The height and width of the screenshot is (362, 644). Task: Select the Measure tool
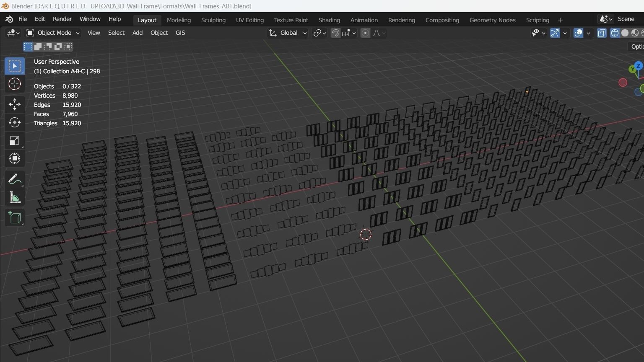[x=15, y=197]
